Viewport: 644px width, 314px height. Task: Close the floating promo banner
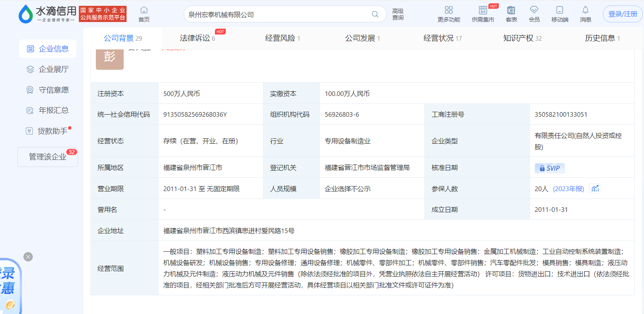pyautogui.click(x=28, y=257)
